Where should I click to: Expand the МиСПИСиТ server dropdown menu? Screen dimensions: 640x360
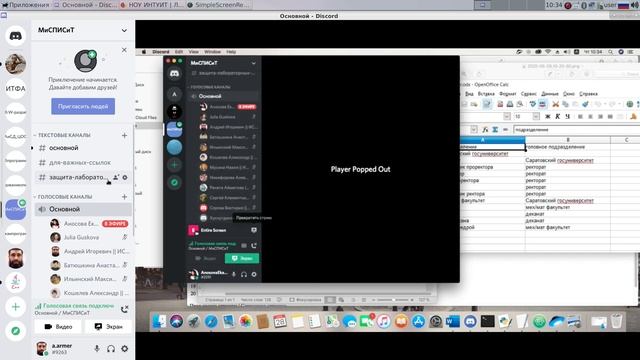[124, 30]
